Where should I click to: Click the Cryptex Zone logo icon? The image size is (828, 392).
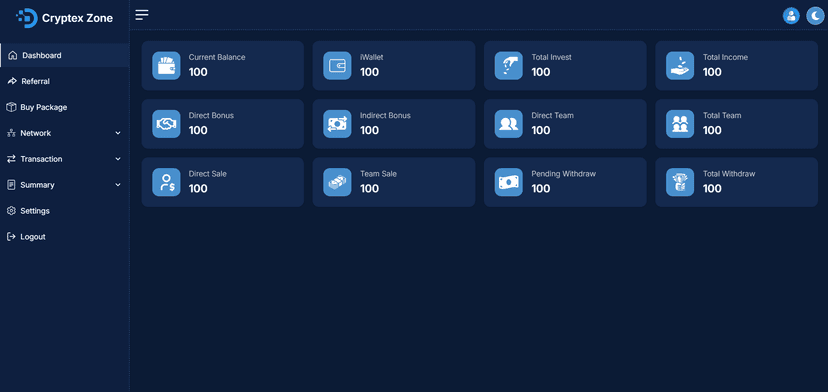pyautogui.click(x=26, y=18)
